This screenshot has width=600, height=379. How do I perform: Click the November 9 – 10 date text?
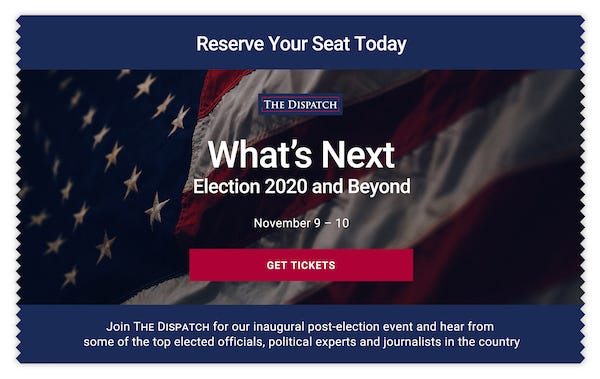tap(301, 223)
